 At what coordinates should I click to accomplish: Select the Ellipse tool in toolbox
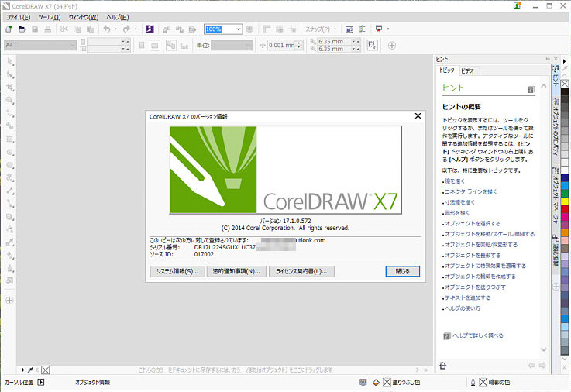[10, 153]
